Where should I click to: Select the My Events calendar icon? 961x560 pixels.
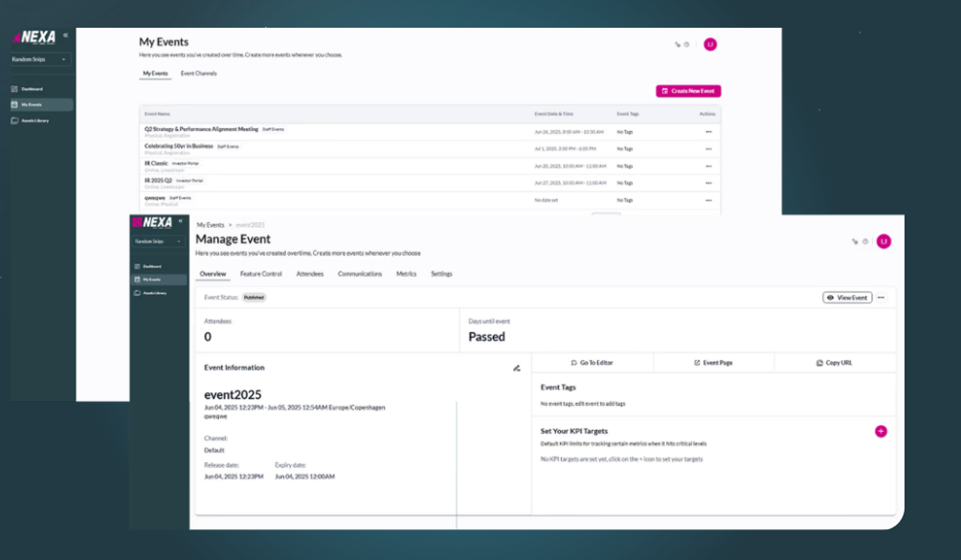(x=136, y=280)
